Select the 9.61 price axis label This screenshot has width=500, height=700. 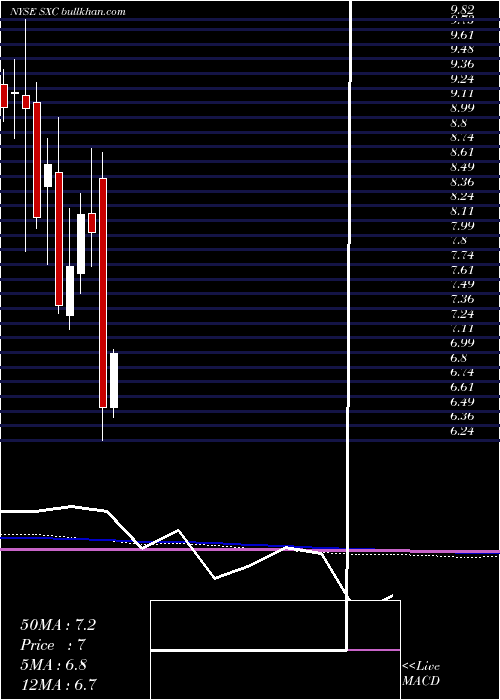[x=462, y=35]
